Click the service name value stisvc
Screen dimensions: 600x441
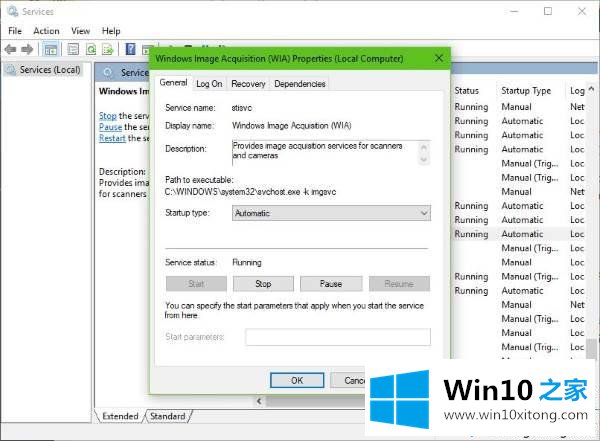coord(242,108)
